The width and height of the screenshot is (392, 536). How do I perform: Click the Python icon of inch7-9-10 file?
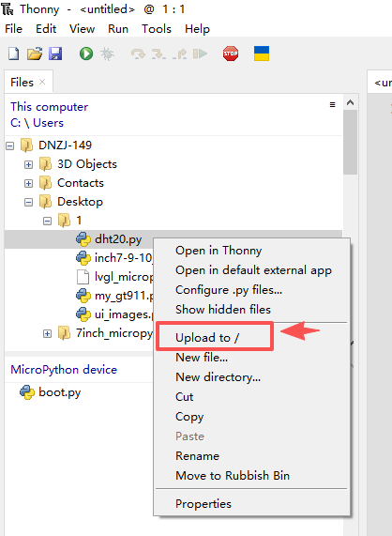83,258
